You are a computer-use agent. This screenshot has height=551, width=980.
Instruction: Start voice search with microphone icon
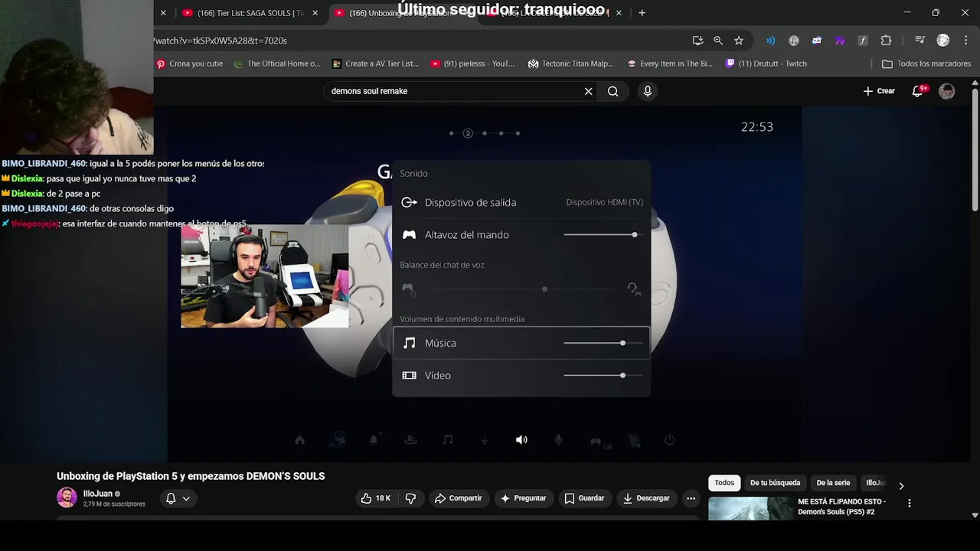click(x=648, y=91)
